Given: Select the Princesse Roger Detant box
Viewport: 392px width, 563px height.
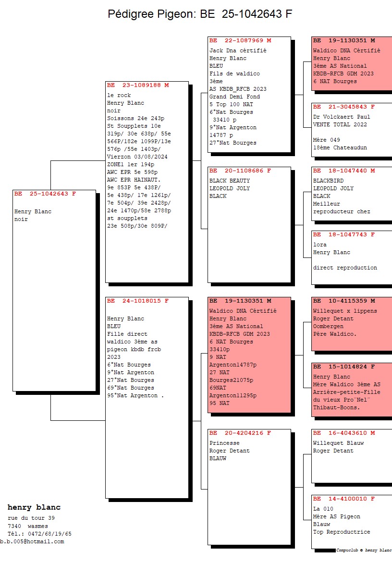Looking at the screenshot, I should click(249, 487).
